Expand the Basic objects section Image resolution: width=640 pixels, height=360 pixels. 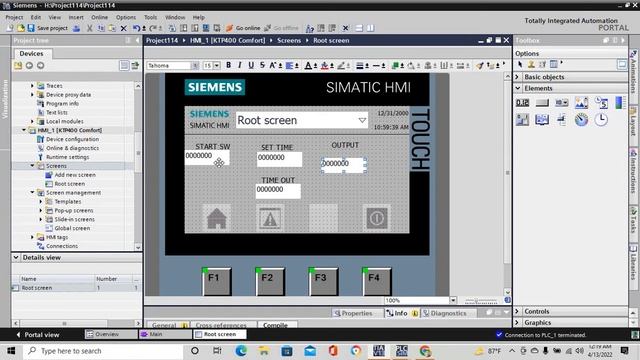(x=518, y=77)
